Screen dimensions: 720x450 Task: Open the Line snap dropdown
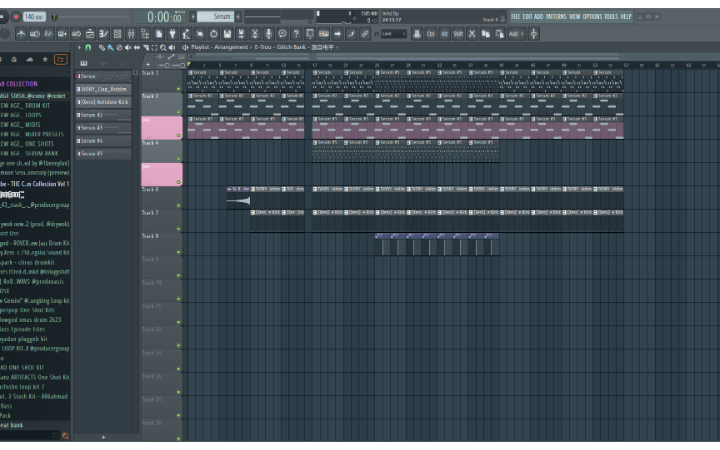click(394, 34)
